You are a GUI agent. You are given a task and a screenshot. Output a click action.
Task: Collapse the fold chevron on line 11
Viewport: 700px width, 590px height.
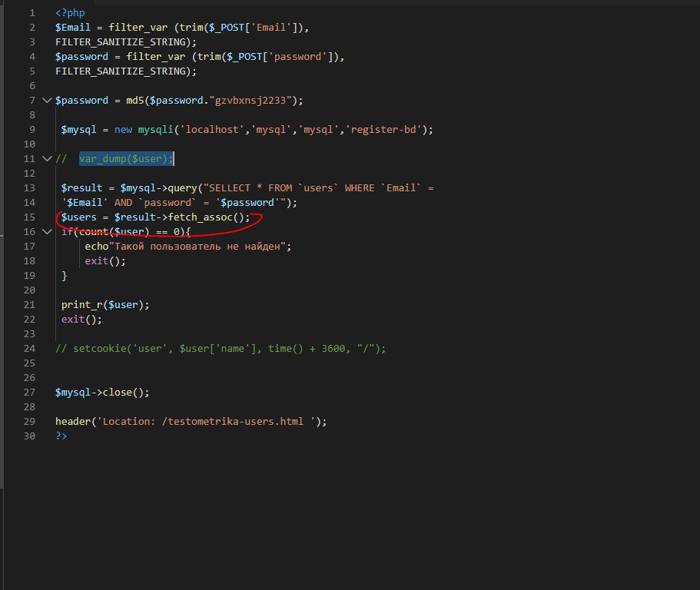(47, 159)
